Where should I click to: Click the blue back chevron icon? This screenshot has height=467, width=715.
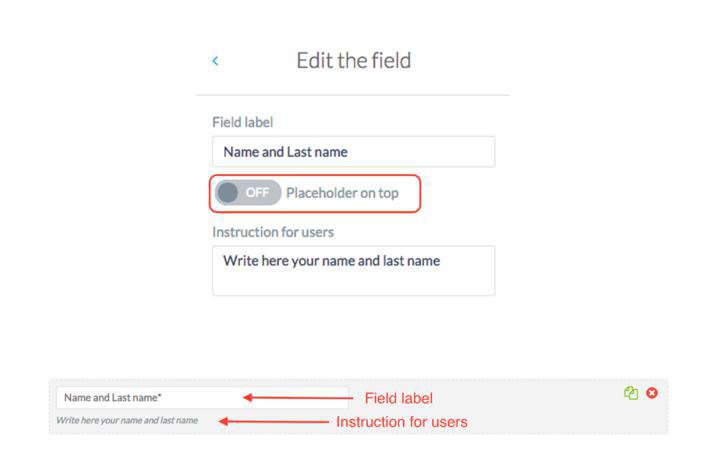coord(215,61)
